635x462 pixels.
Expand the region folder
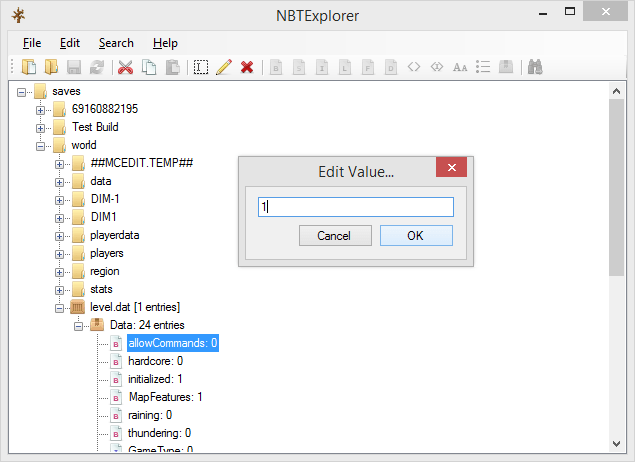(59, 273)
